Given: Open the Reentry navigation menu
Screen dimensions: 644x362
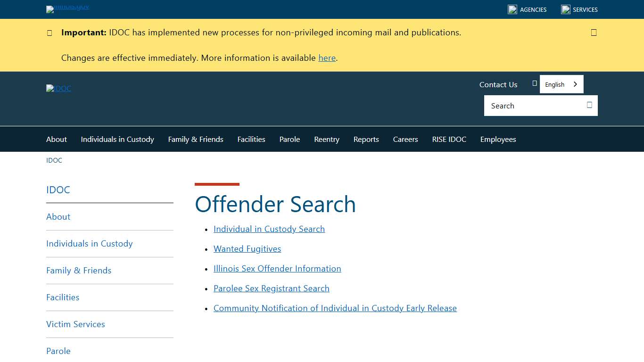Looking at the screenshot, I should pos(326,139).
